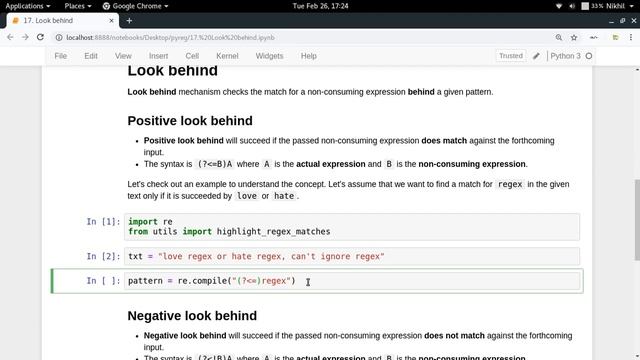Image resolution: width=640 pixels, height=360 pixels.
Task: Click the Python 3 kernel label
Action: pyautogui.click(x=565, y=56)
